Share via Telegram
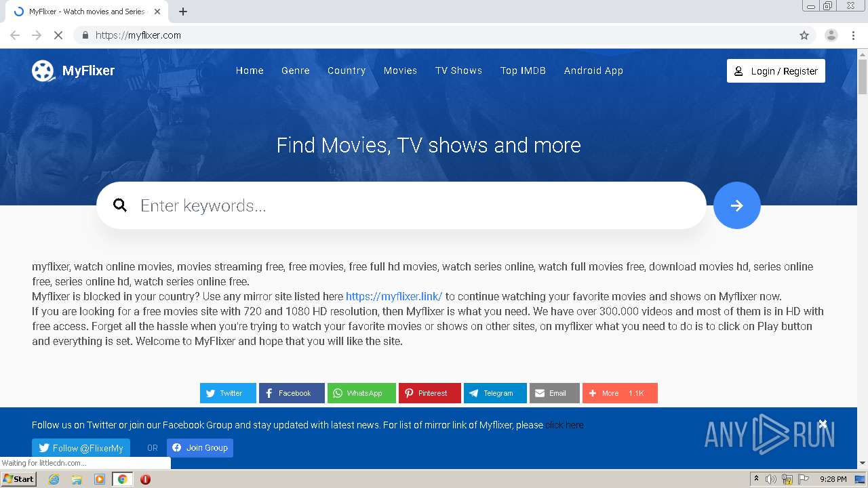Screen dimensions: 868x488 pyautogui.click(x=495, y=393)
